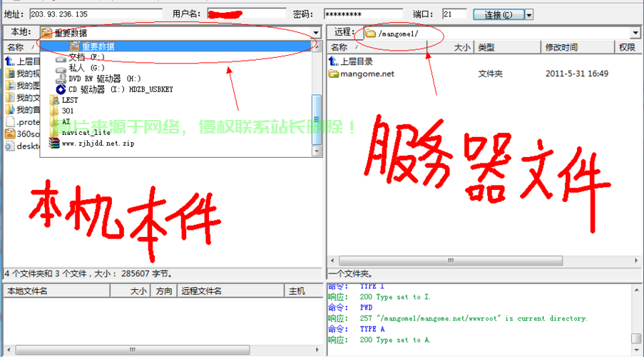
Task: Choose drive 私人 (G:) from list
Action: click(86, 68)
